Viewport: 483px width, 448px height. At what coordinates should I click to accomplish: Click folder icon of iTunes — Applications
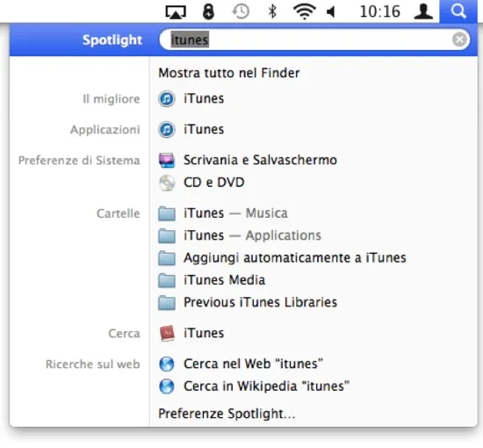point(167,235)
